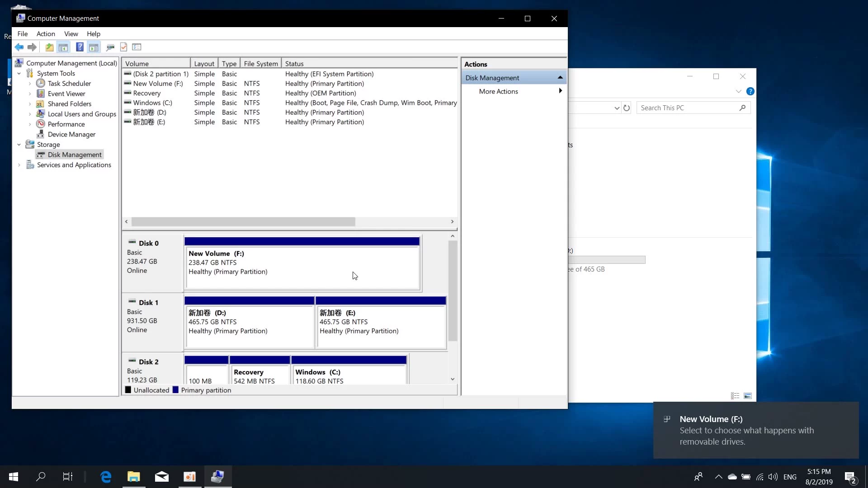Image resolution: width=868 pixels, height=488 pixels.
Task: Select Task Scheduler in the tree
Action: click(69, 84)
